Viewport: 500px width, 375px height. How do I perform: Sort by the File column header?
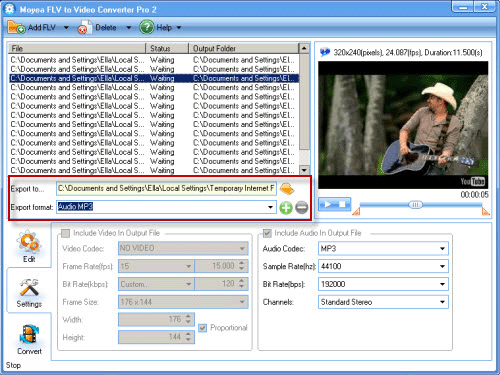pyautogui.click(x=77, y=48)
